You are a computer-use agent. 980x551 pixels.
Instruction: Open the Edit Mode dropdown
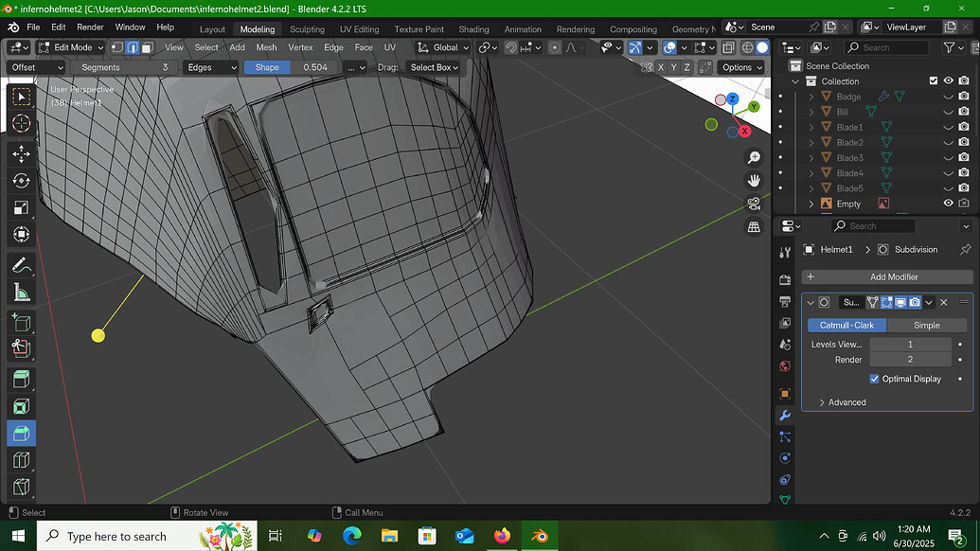(x=70, y=47)
